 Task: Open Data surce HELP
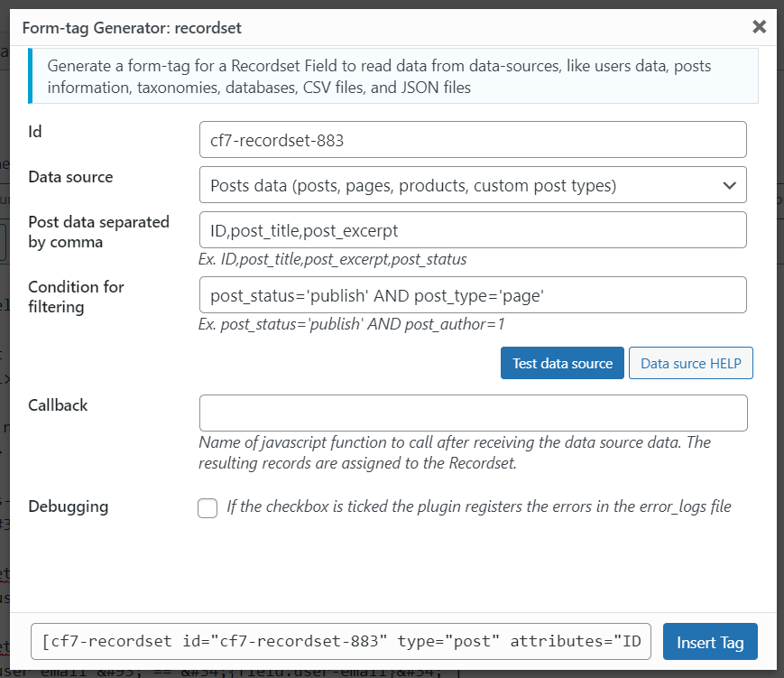(690, 363)
